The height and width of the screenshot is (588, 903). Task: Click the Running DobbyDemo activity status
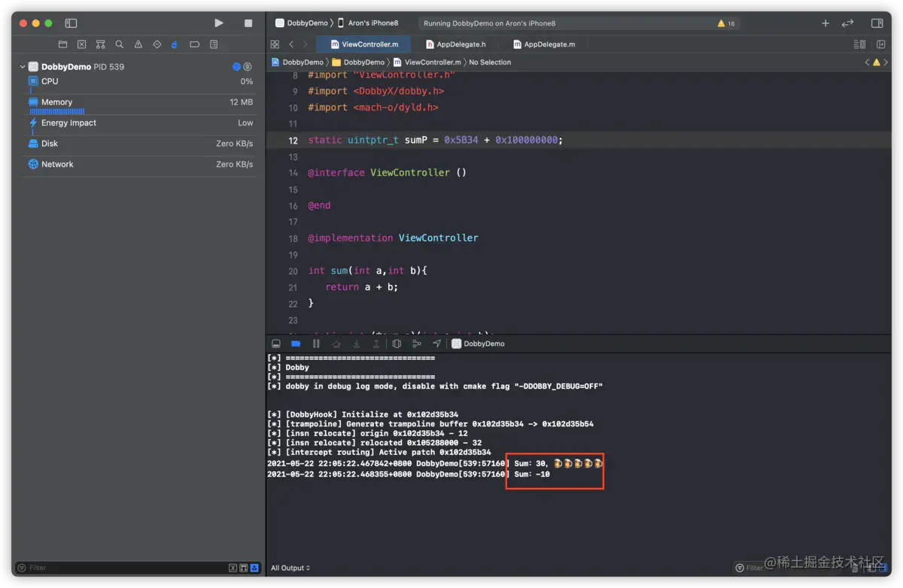489,23
